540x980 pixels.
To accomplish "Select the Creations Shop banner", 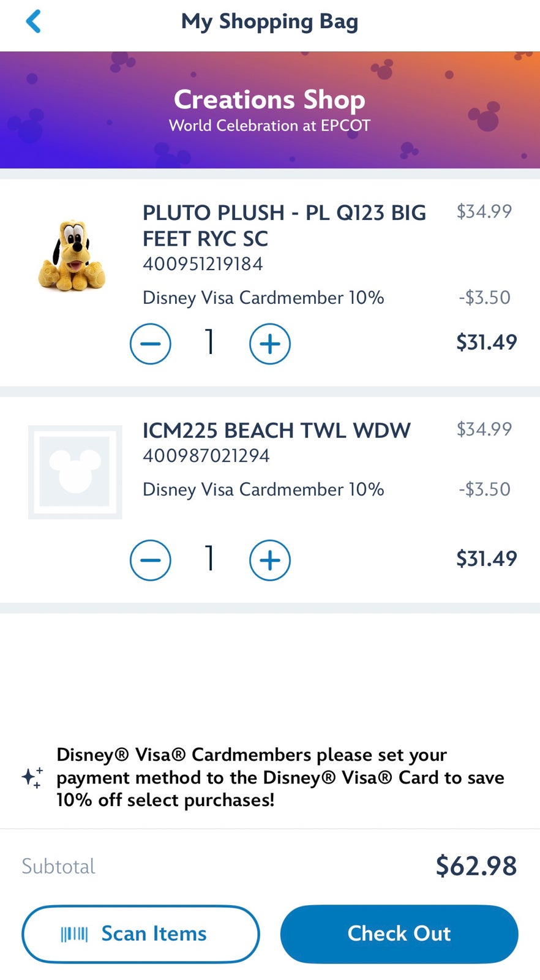I will (x=269, y=110).
